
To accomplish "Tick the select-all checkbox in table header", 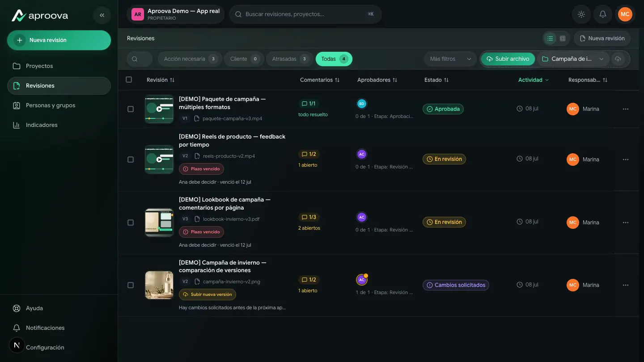I will point(129,80).
